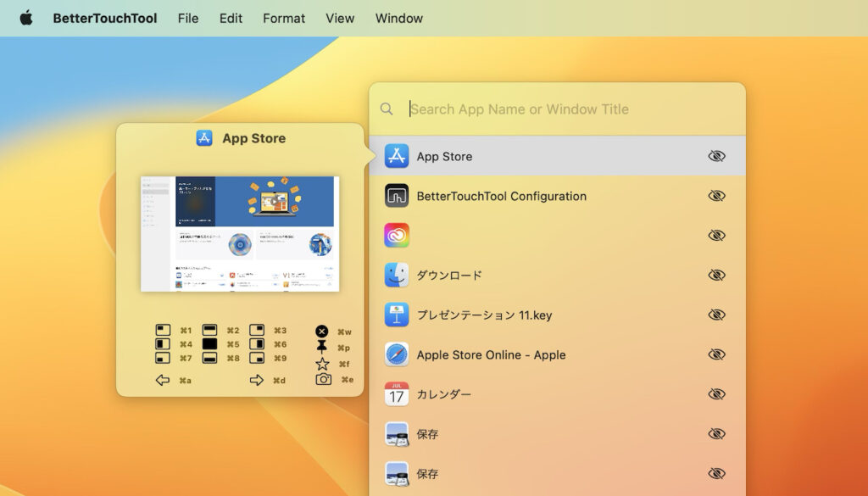Favorite the window with the star icon
The width and height of the screenshot is (868, 496).
(x=320, y=363)
